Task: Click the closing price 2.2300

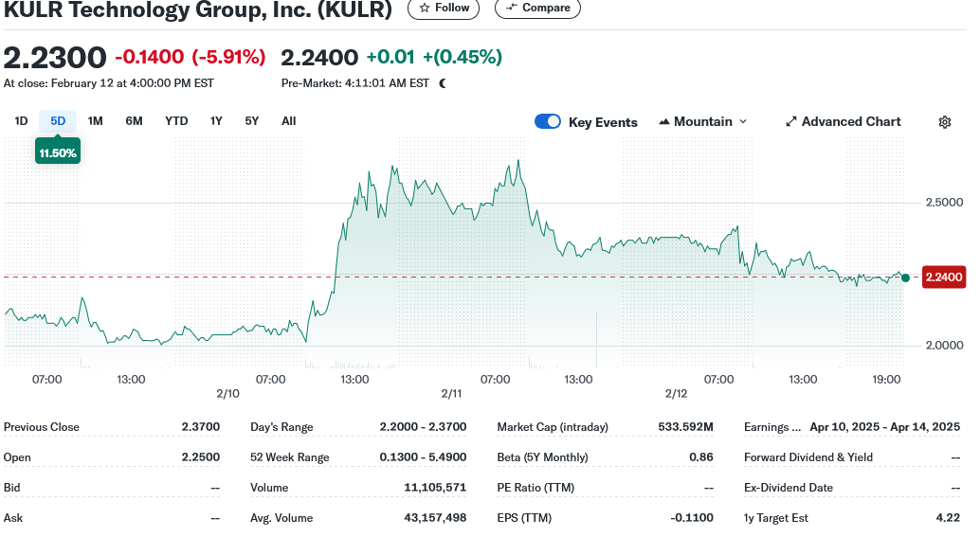Action: pyautogui.click(x=55, y=58)
